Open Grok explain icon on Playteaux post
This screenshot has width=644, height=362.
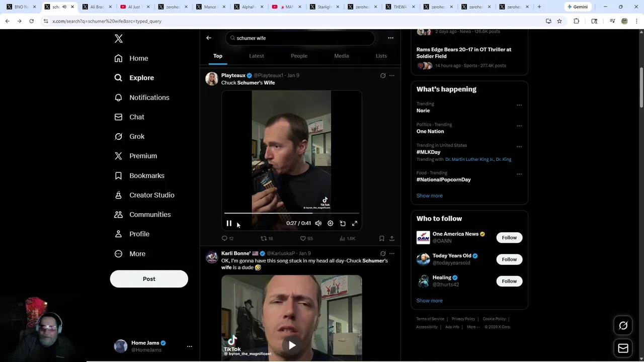tap(383, 75)
